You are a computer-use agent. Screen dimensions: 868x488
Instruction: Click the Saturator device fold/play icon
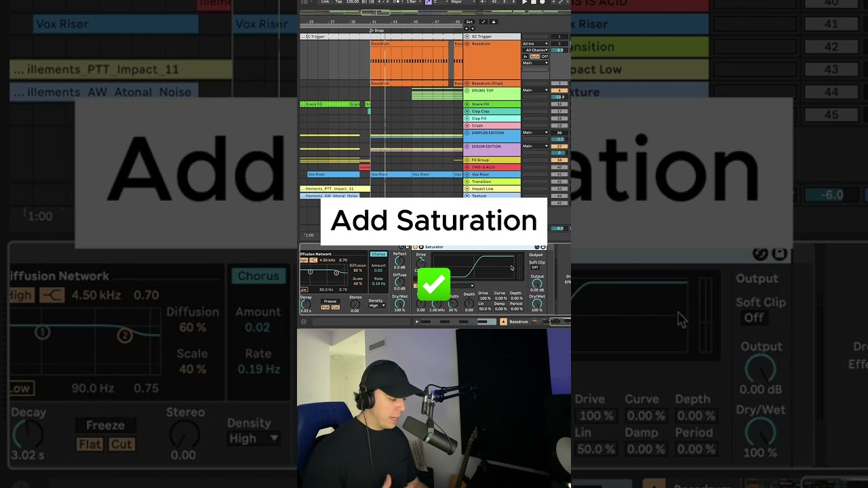coord(421,247)
